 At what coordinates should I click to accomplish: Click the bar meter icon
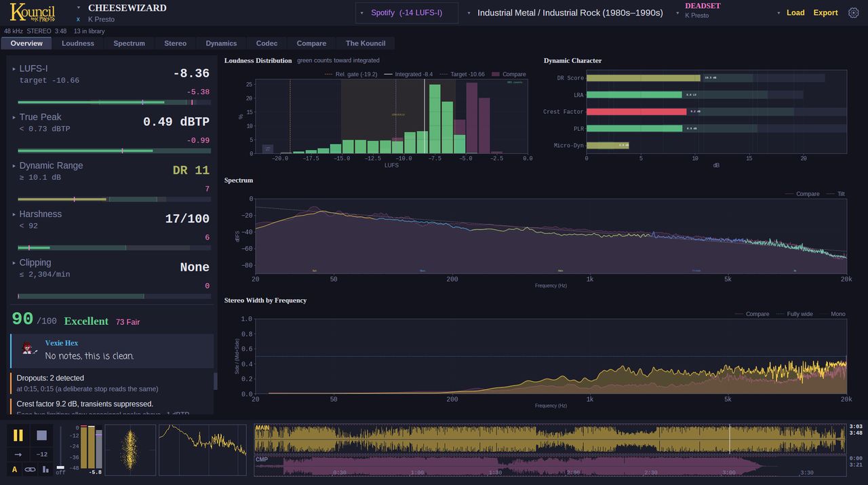(45, 469)
